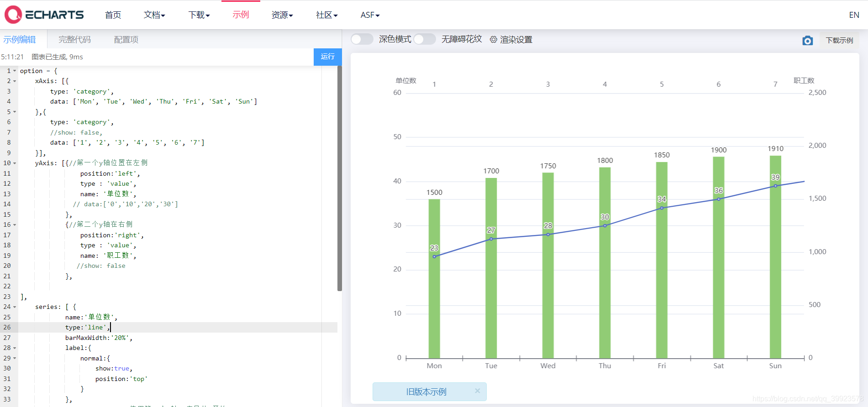
Task: Click the 'Sat' x-axis label
Action: 719,365
